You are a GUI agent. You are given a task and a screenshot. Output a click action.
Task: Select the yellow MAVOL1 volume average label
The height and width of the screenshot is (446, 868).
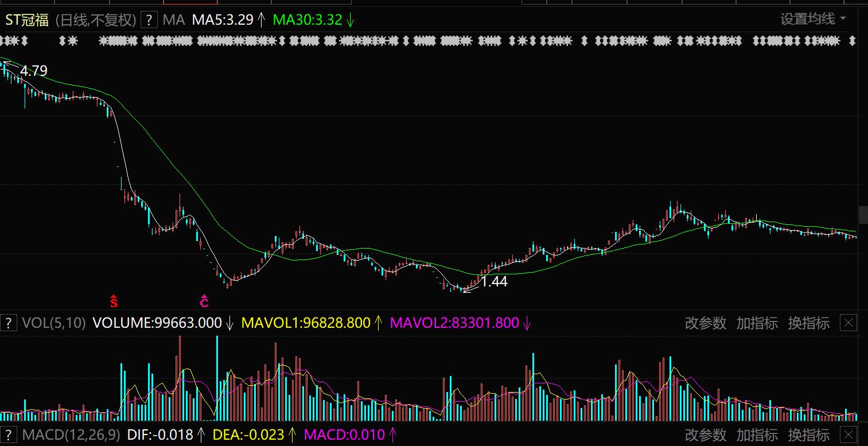pyautogui.click(x=306, y=323)
